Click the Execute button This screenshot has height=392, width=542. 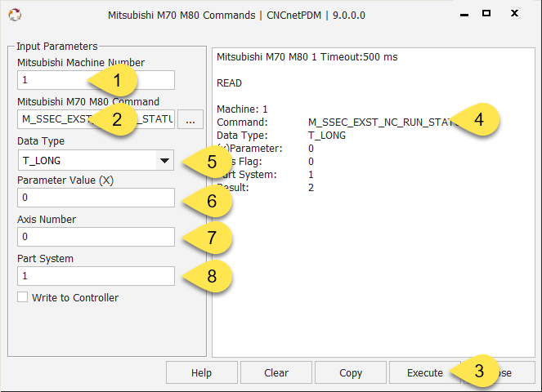point(425,372)
